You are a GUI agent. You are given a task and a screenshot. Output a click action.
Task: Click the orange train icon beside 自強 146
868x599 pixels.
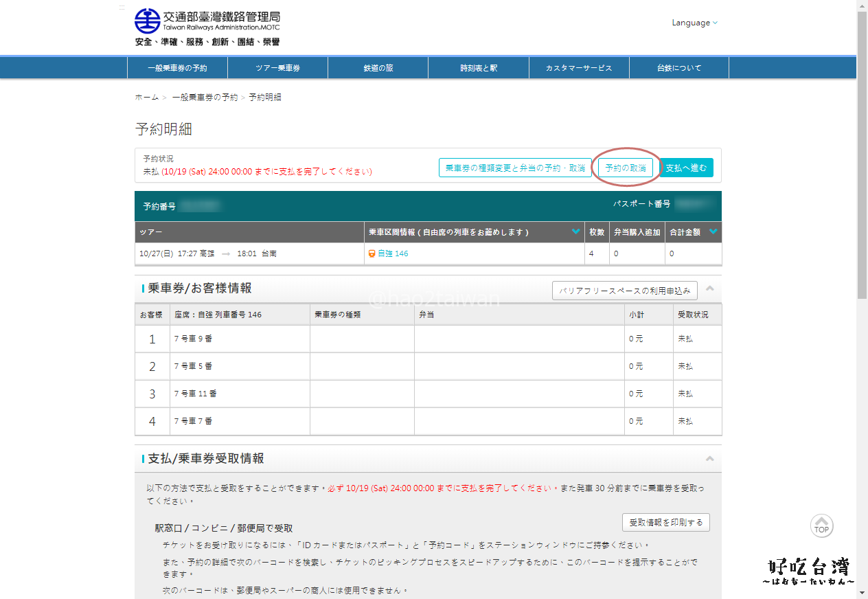pos(372,253)
